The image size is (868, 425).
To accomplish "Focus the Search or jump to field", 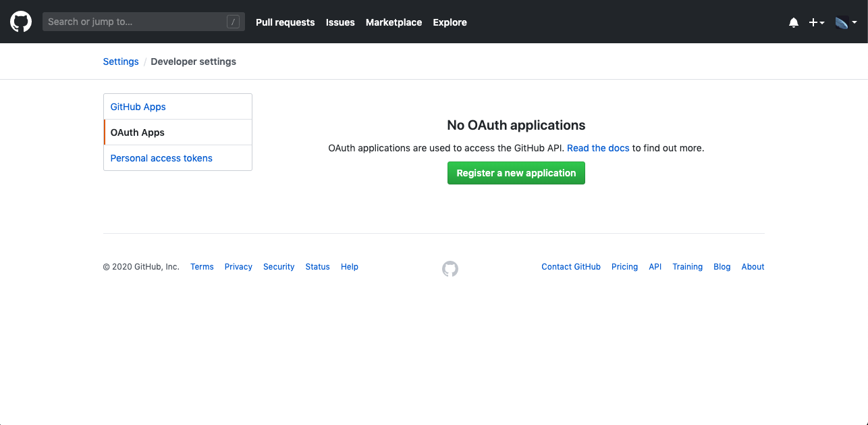I will pos(144,22).
